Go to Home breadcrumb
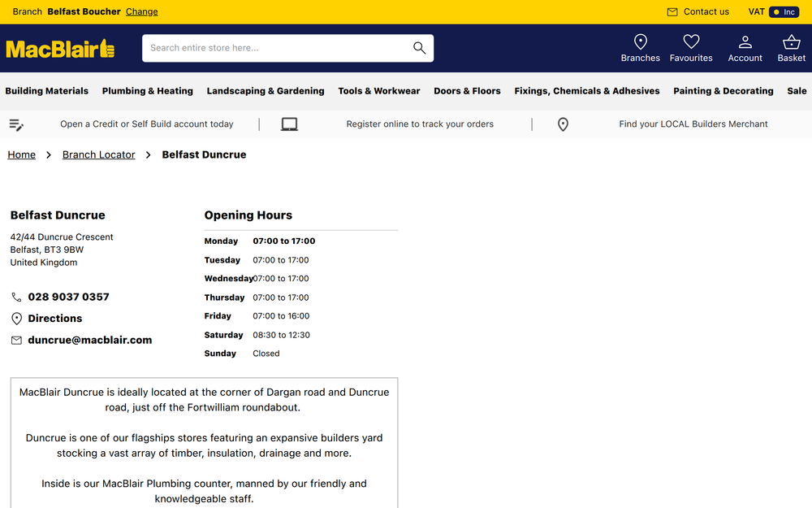 click(x=21, y=154)
